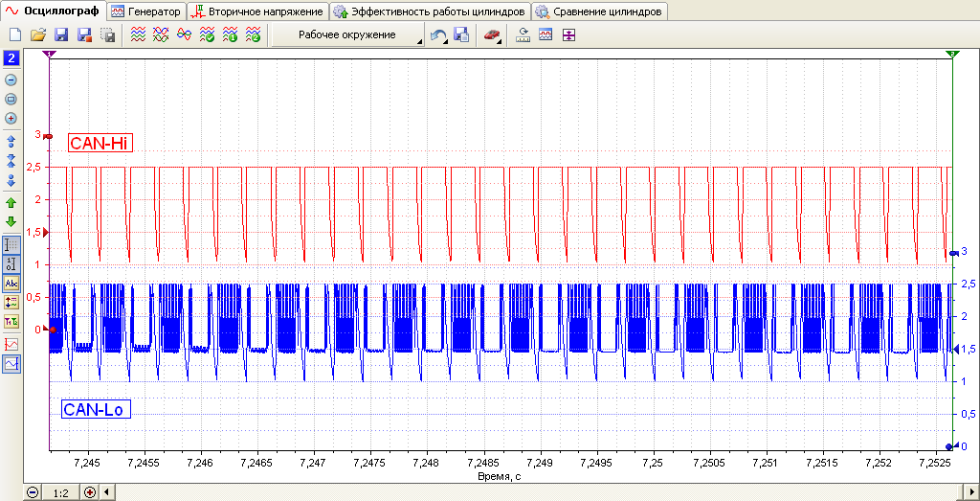Toggle the T1 T2 markers icon
The width and height of the screenshot is (980, 501).
tap(11, 322)
